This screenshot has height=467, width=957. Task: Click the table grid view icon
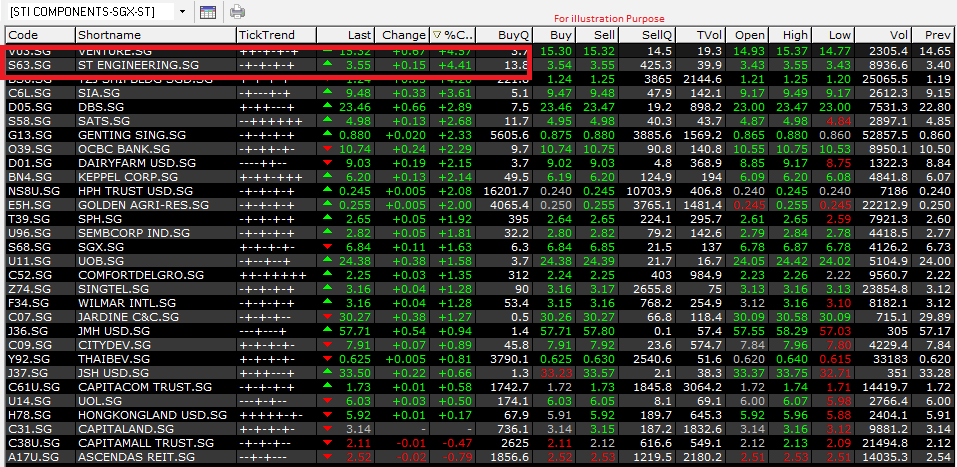(208, 12)
